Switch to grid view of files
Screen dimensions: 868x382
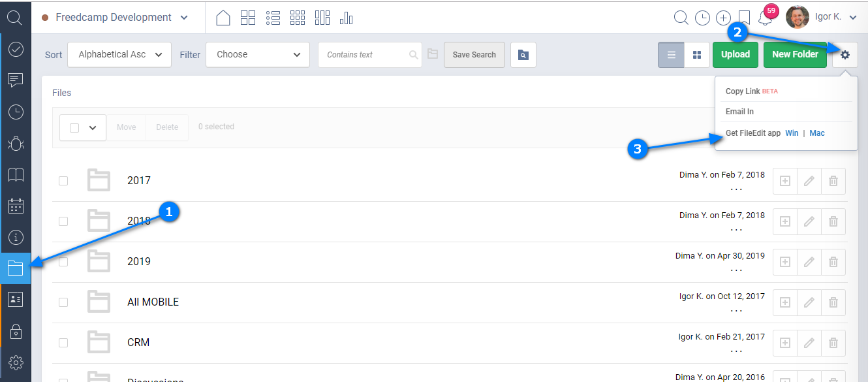[x=696, y=55]
